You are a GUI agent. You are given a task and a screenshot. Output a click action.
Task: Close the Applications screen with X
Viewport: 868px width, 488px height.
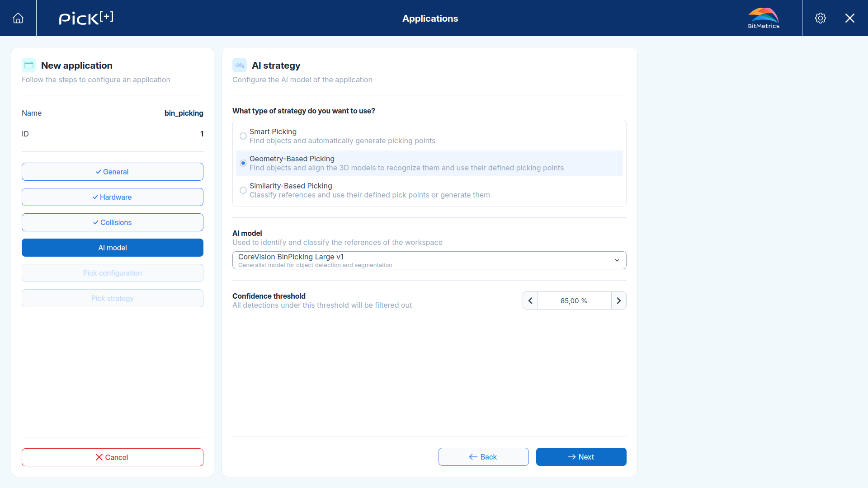(850, 18)
